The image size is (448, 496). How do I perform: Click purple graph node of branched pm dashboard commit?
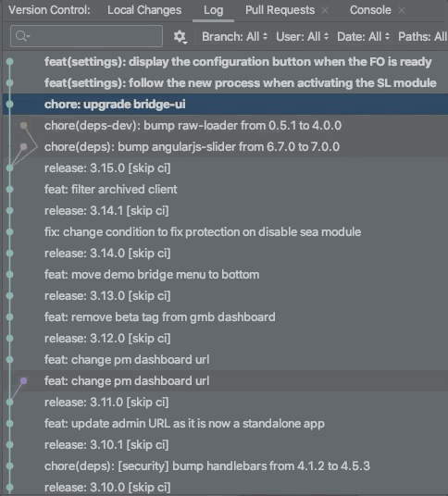pyautogui.click(x=24, y=380)
